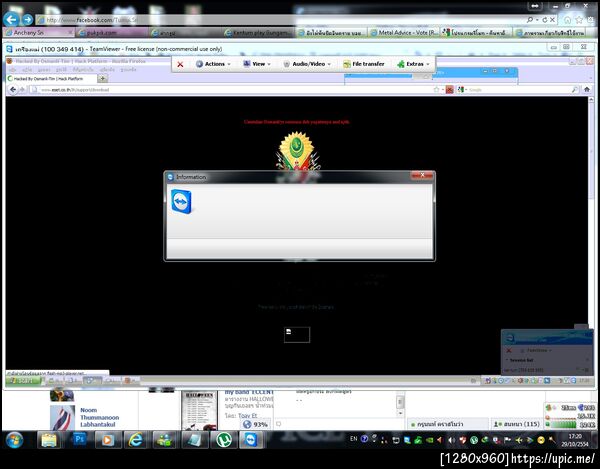Open Windows Explorer from the taskbar
This screenshot has height=469, width=600.
point(49,440)
